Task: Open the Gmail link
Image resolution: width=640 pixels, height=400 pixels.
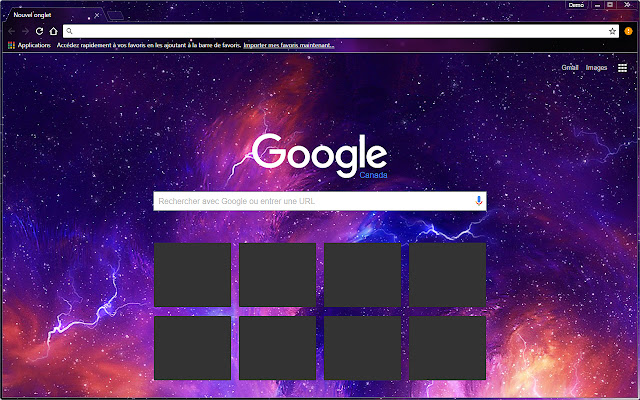Action: 570,68
